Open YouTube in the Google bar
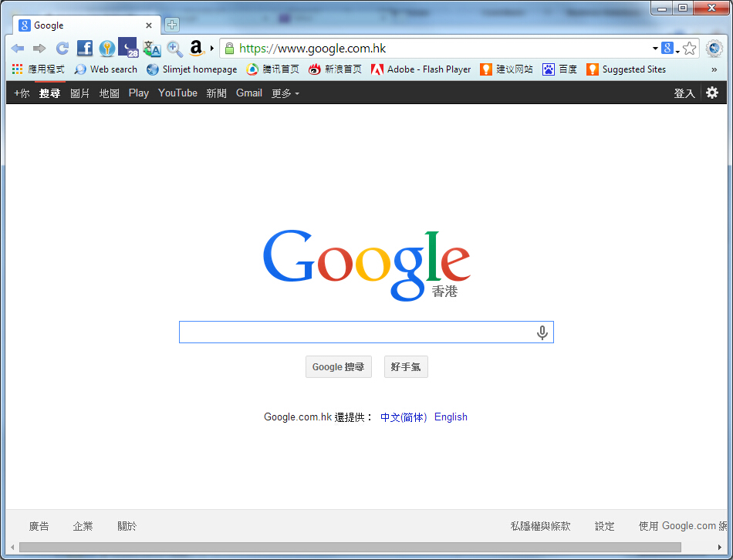Viewport: 733px width, 560px height. pos(177,93)
